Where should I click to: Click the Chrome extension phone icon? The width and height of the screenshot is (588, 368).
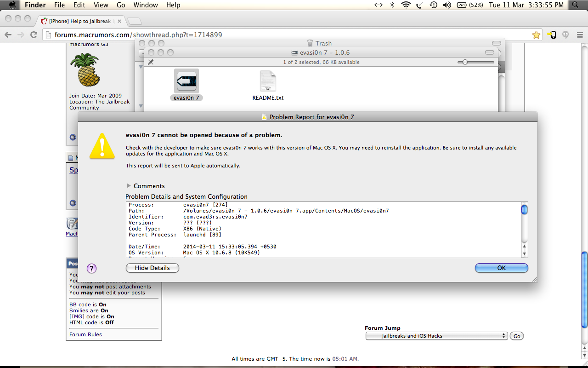552,34
